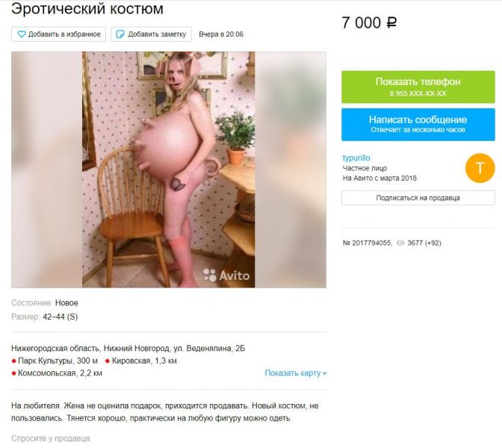The height and width of the screenshot is (448, 502).
Task: Click the red dot beside Комсомольская
Action: click(x=13, y=373)
